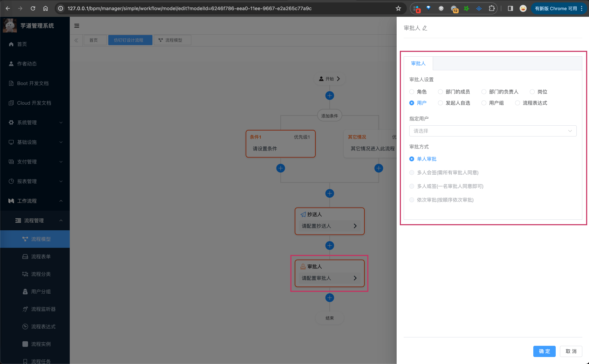Open the 指定用户 dropdown selector
Viewport: 589px width, 364px height.
[x=492, y=131]
